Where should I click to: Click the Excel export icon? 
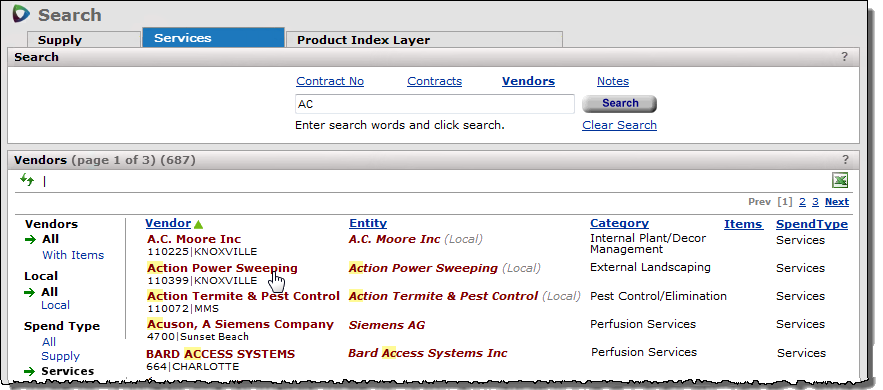point(840,180)
